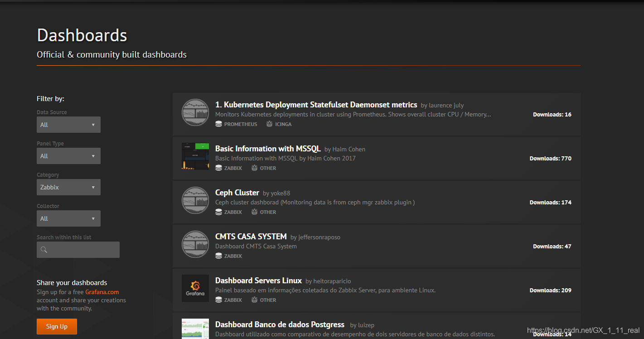
Task: Open the CMTS CASA SYSTEM dashboard
Action: [x=251, y=237]
